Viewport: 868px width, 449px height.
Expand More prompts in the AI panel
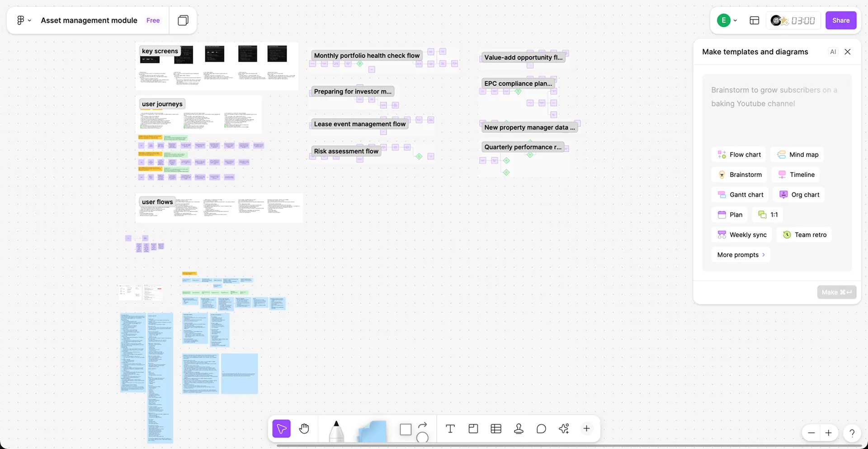pos(740,254)
